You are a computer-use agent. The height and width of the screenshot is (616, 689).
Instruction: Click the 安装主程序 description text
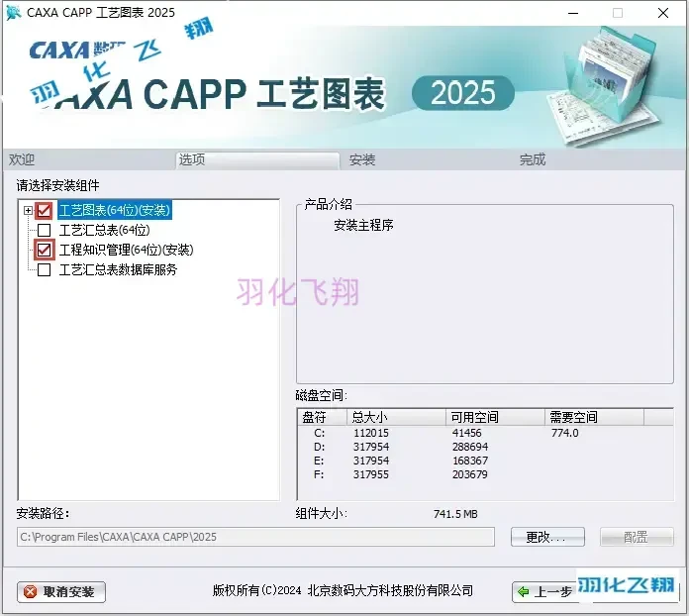click(363, 225)
